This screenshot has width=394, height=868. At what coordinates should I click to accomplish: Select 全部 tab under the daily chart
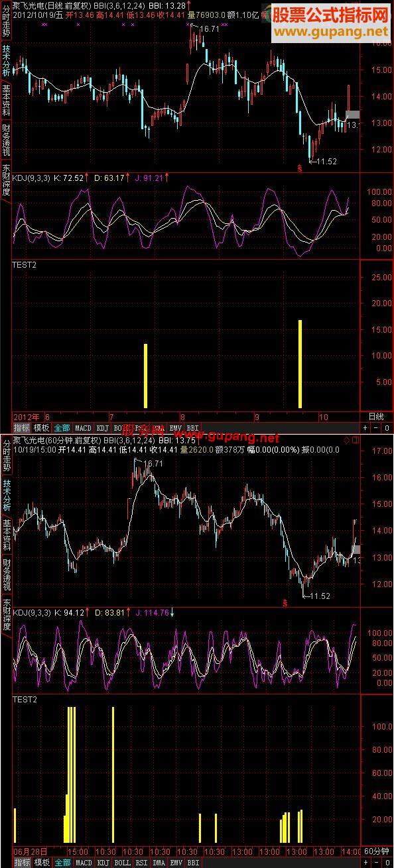pyautogui.click(x=62, y=428)
